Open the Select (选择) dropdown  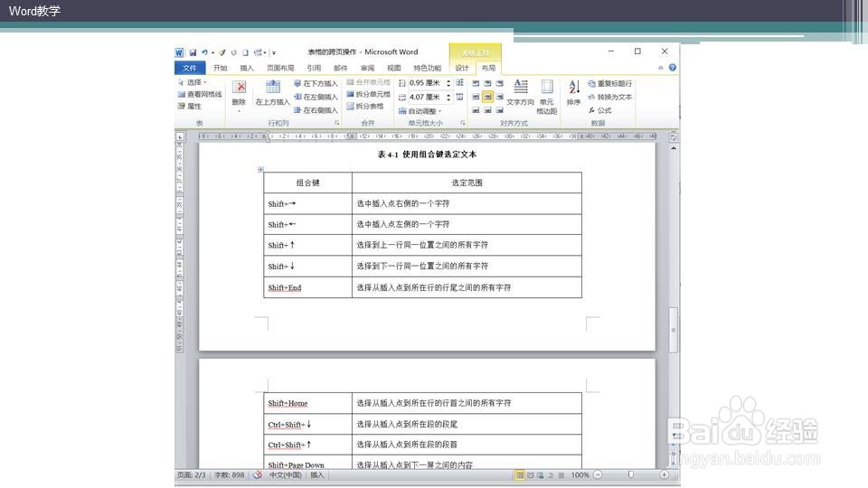click(192, 82)
